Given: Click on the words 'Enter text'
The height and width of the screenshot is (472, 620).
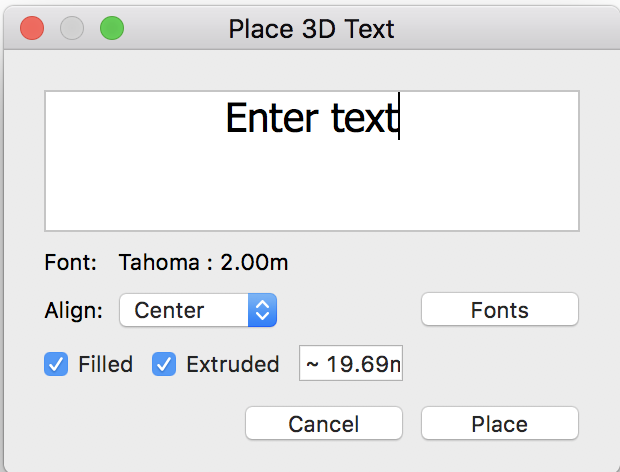Looking at the screenshot, I should pos(311,118).
